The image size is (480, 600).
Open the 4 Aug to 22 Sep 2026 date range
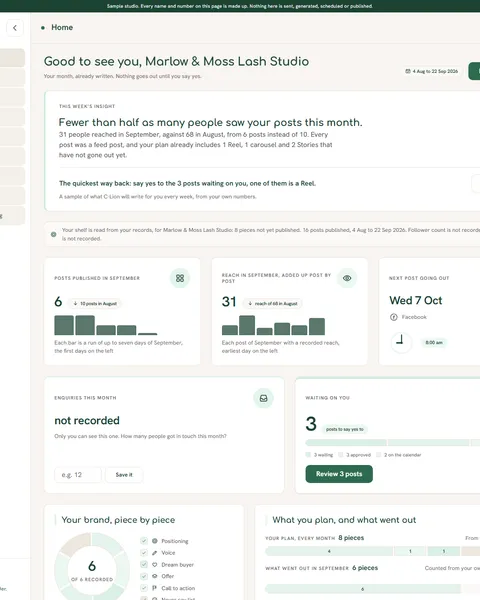point(432,71)
